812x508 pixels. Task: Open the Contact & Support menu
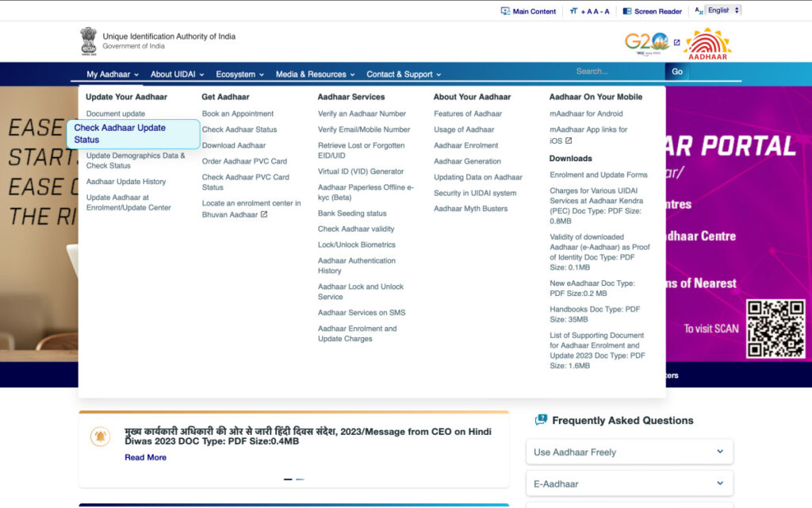point(404,74)
